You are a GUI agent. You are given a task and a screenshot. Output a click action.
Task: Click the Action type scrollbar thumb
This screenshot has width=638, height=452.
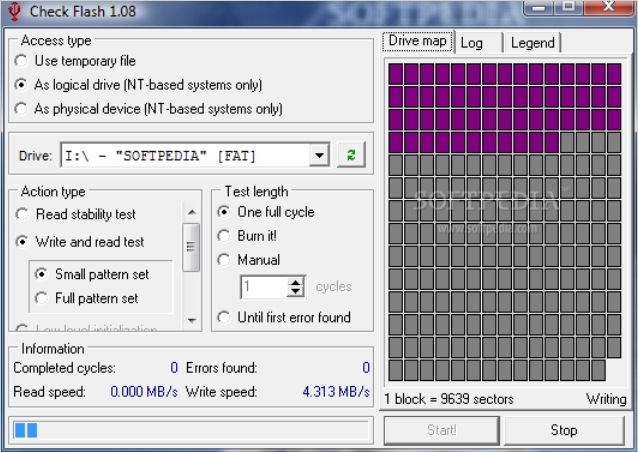tap(191, 247)
